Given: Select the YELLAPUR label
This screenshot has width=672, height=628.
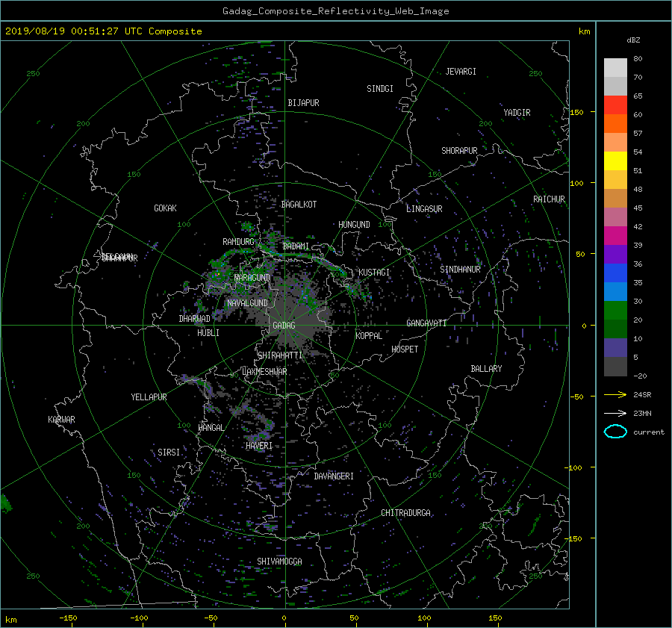Looking at the screenshot, I should [149, 397].
